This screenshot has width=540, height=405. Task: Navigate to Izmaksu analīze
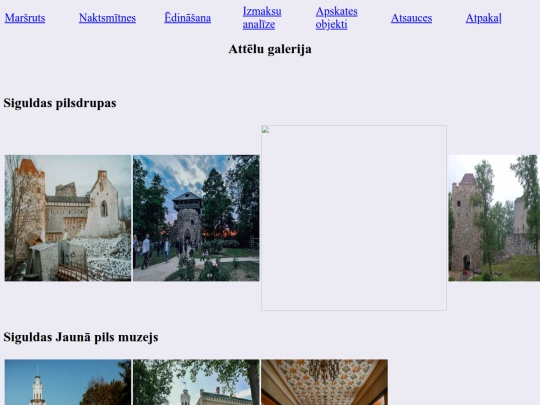pos(262,18)
